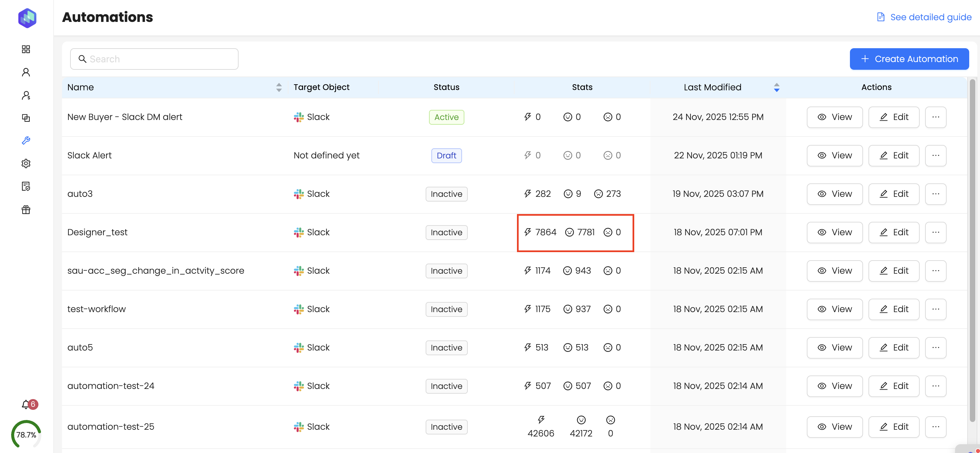The width and height of the screenshot is (980, 453).
Task: Open more options menu for auto3
Action: 936,194
